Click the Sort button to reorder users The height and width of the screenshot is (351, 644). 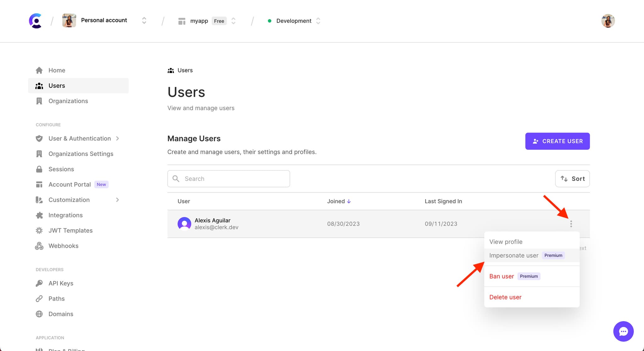(x=572, y=179)
